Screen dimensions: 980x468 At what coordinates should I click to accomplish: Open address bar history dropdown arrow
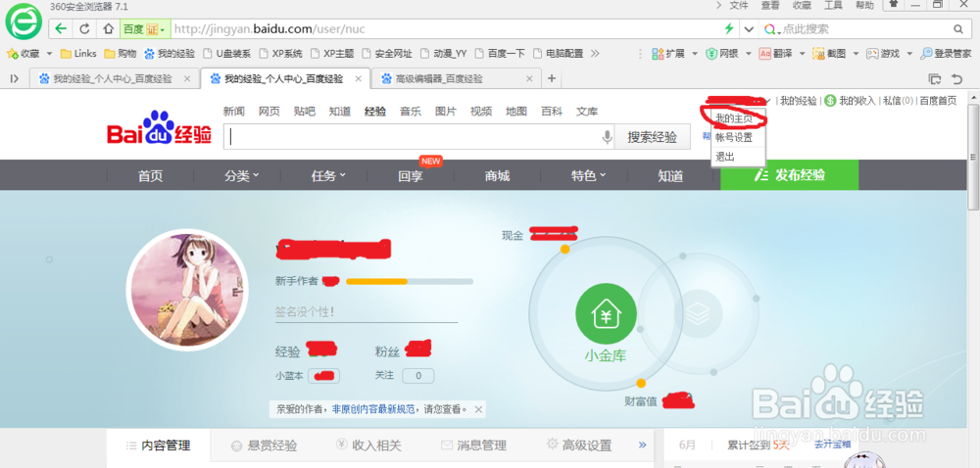748,28
